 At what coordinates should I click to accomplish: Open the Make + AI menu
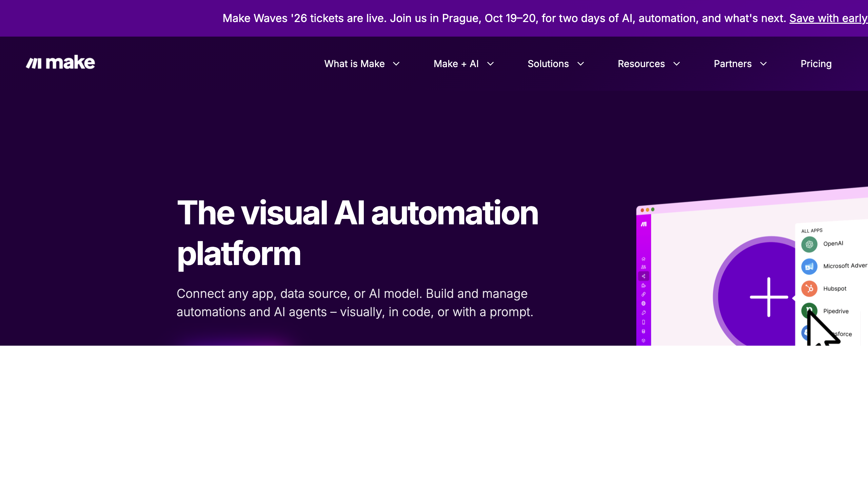coord(456,64)
